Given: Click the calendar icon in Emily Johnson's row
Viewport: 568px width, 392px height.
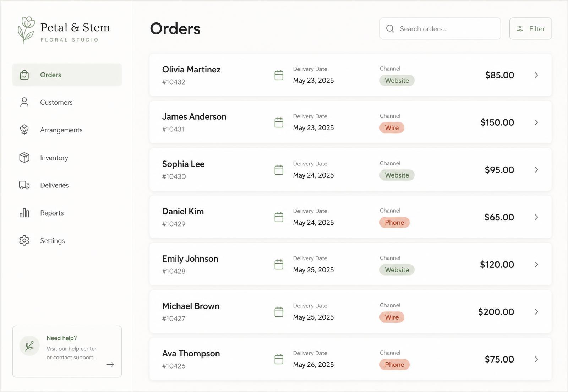Looking at the screenshot, I should (279, 265).
